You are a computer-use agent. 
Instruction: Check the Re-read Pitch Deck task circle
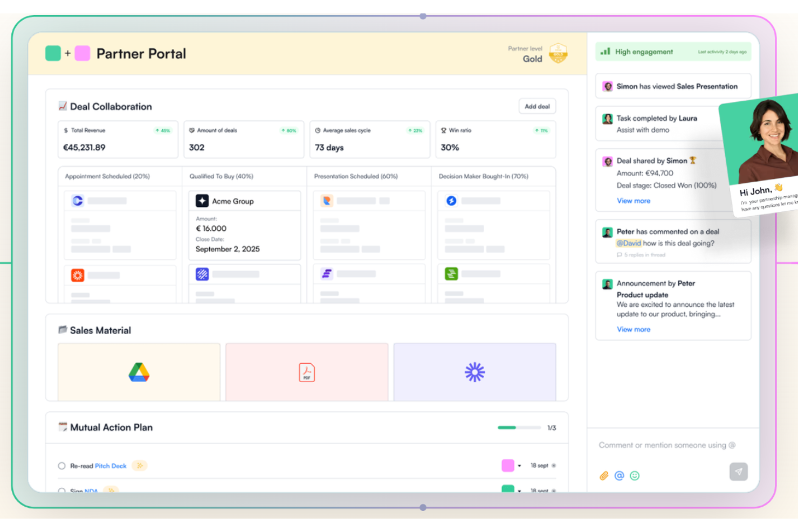point(61,465)
